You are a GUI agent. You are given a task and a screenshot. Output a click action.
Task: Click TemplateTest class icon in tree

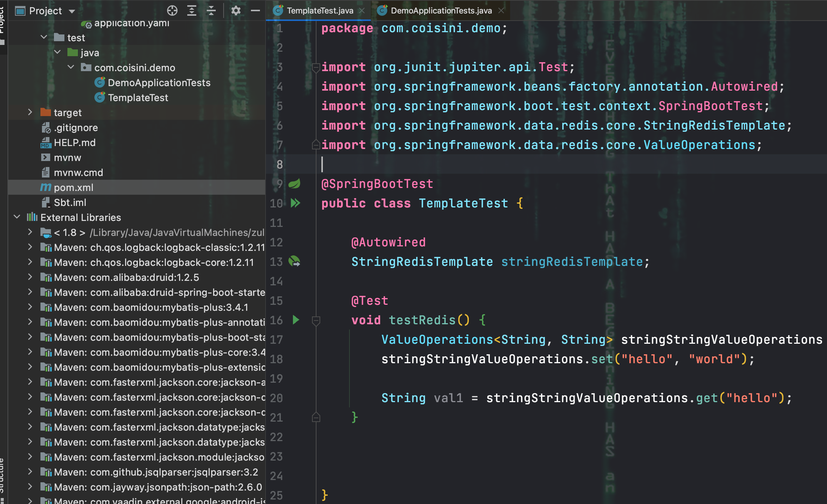click(100, 97)
